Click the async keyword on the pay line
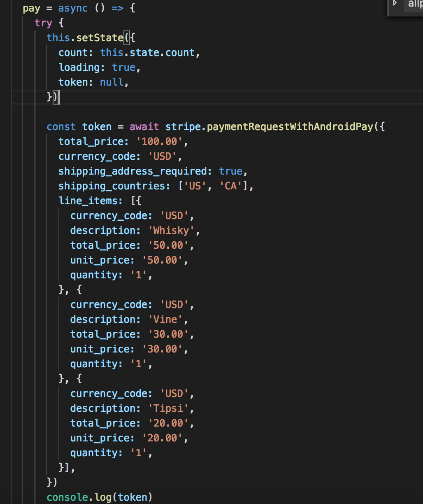 pyautogui.click(x=73, y=8)
